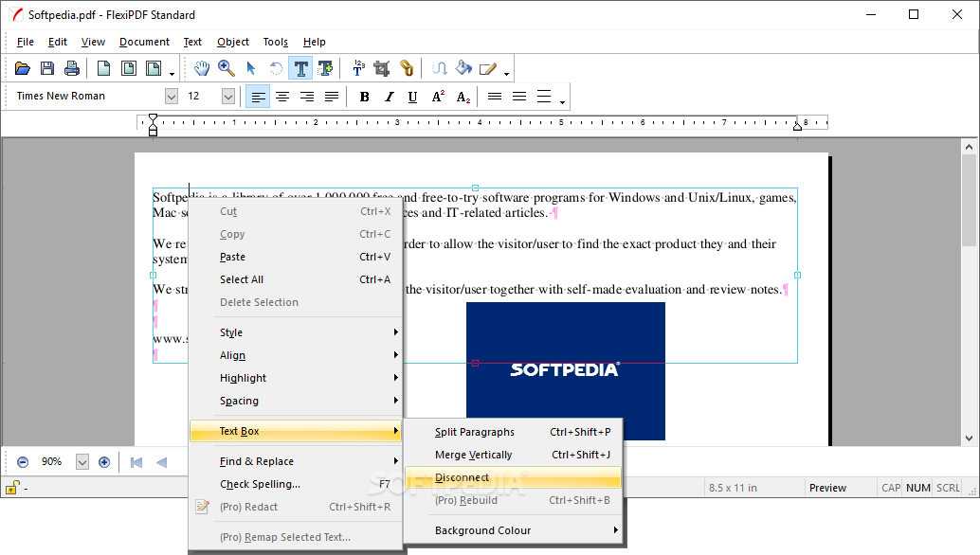Image resolution: width=980 pixels, height=555 pixels.
Task: Apply subscript with the A₂ icon
Action: [x=463, y=97]
